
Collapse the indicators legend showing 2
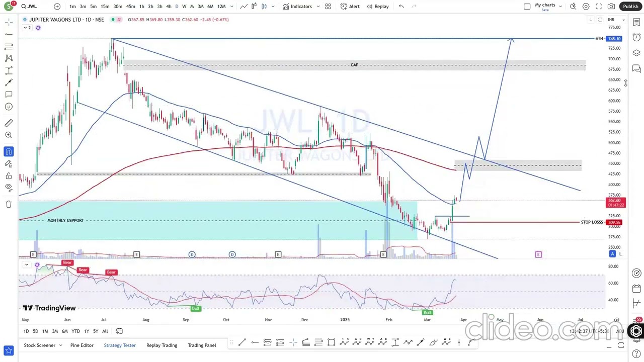(x=27, y=28)
